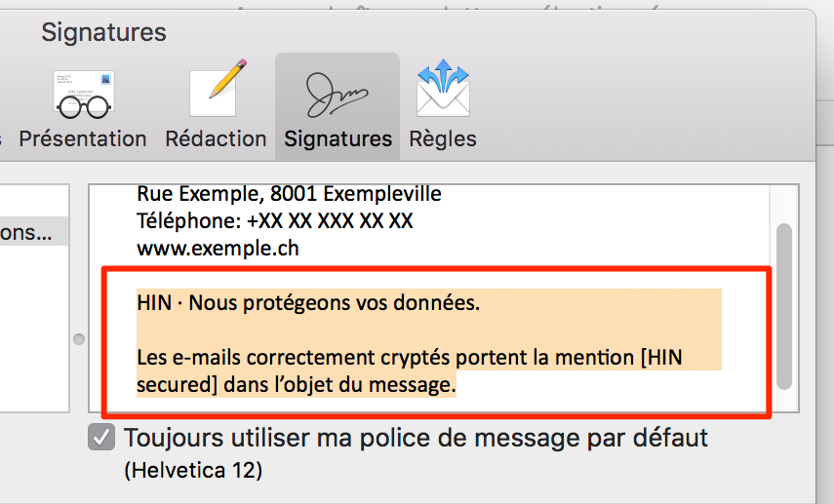
Task: Select the handwritten signature icon
Action: pos(337,95)
